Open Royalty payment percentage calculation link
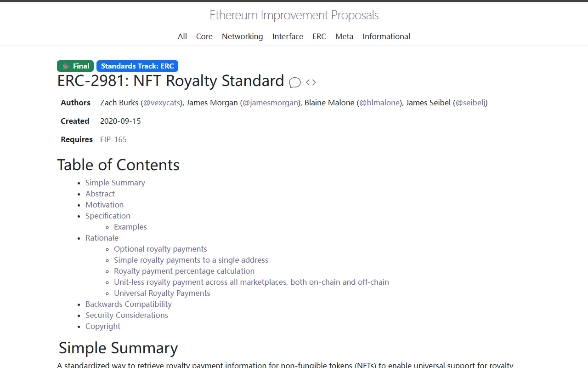This screenshot has width=588, height=368. pyautogui.click(x=184, y=271)
